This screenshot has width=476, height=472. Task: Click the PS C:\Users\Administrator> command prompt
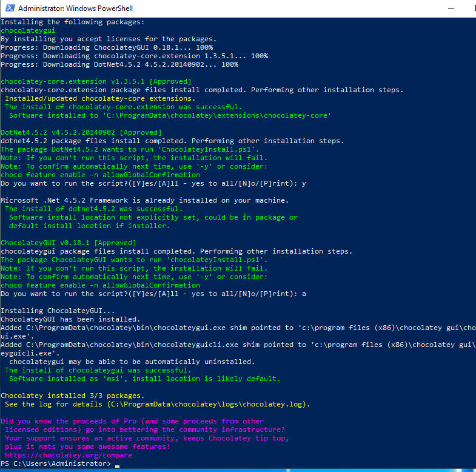pos(56,464)
